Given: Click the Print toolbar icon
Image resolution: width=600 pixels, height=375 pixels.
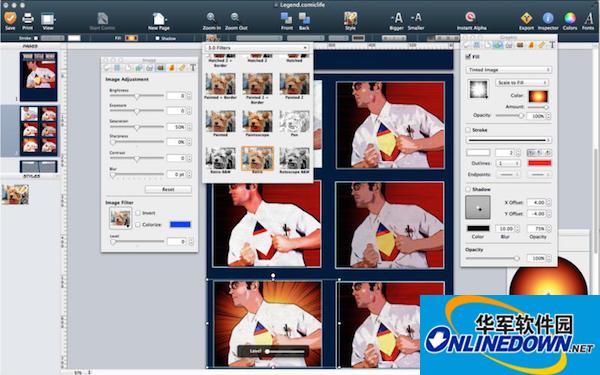Looking at the screenshot, I should (x=28, y=19).
